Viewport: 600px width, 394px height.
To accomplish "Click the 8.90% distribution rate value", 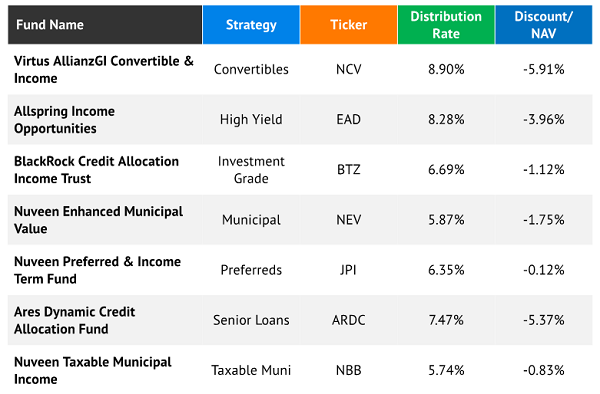I will [446, 69].
